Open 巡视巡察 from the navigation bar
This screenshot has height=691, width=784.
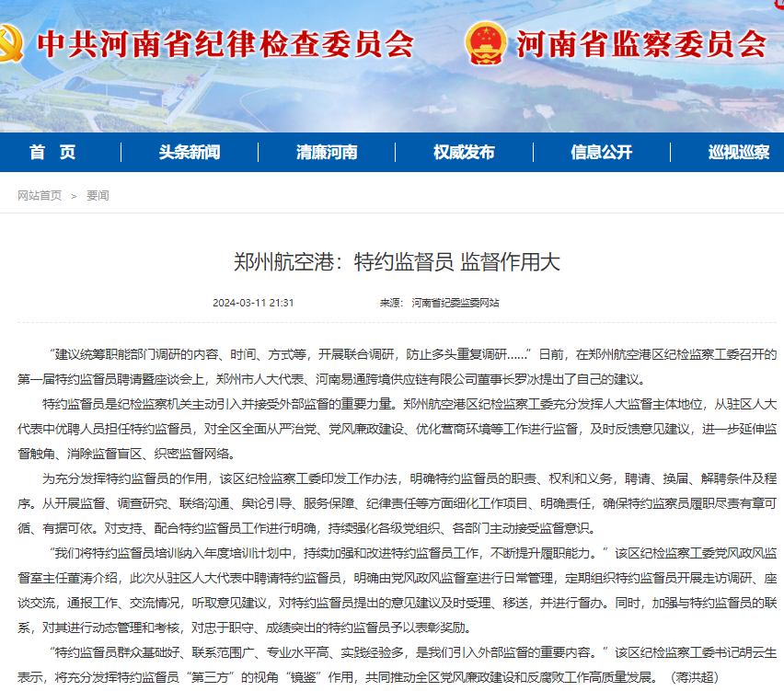coord(738,153)
